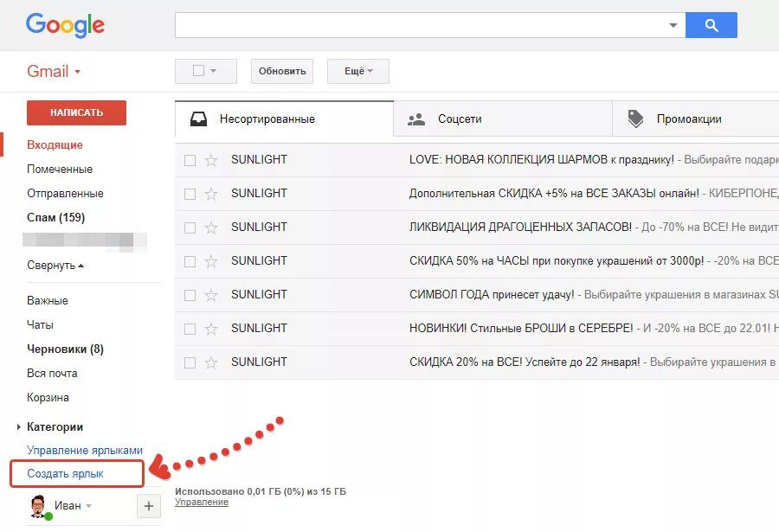This screenshot has width=779, height=532.
Task: Select checkbox for СКИДКА 20% на ВСЕ email
Action: [x=190, y=363]
